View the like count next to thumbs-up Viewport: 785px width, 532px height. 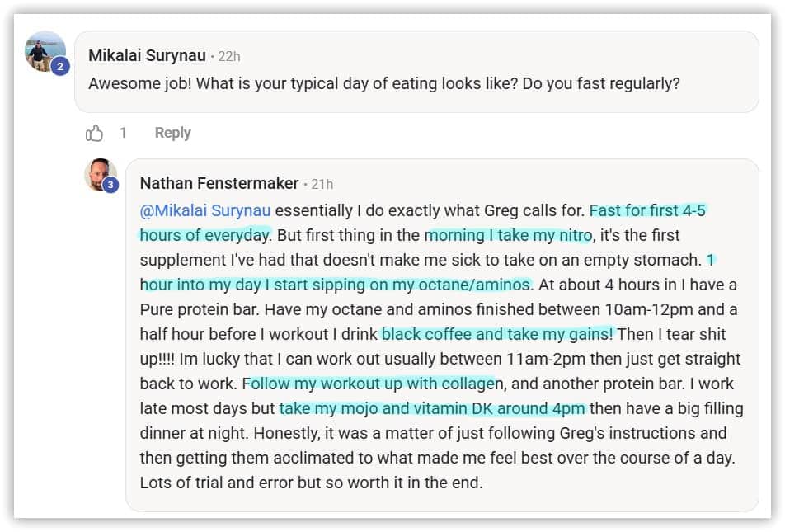(x=123, y=133)
